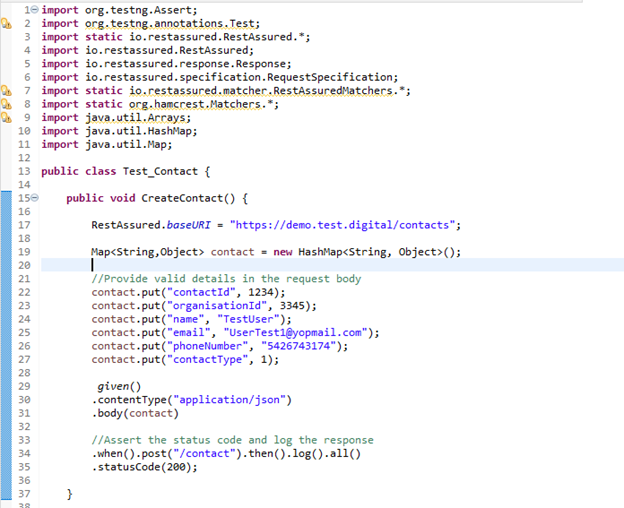
Task: Click the "UserTest1@yopmail.com" string
Action: tap(295, 333)
